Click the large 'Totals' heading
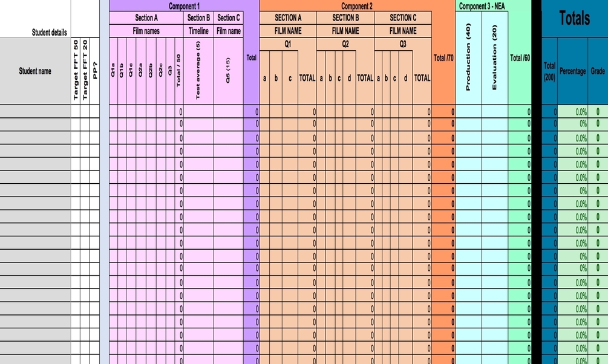The height and width of the screenshot is (364, 608). (575, 18)
